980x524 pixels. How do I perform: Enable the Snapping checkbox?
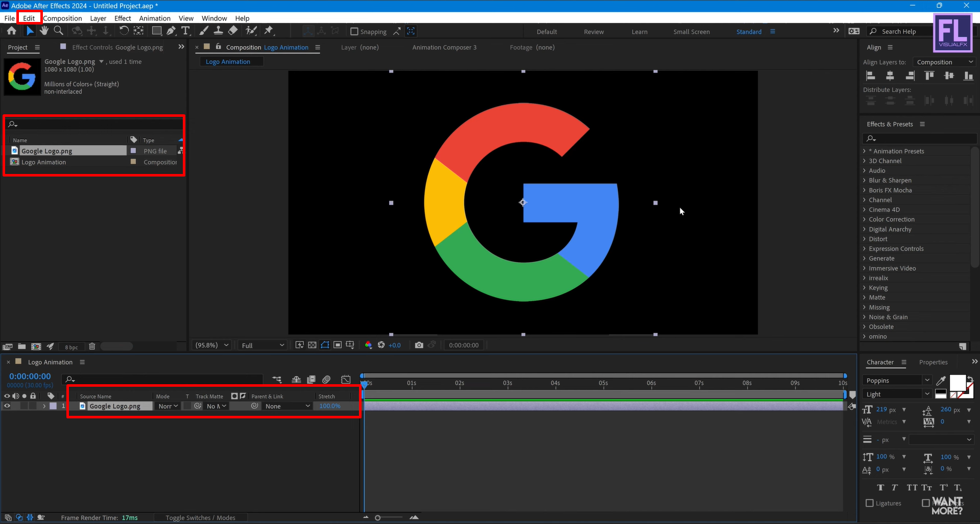click(354, 32)
